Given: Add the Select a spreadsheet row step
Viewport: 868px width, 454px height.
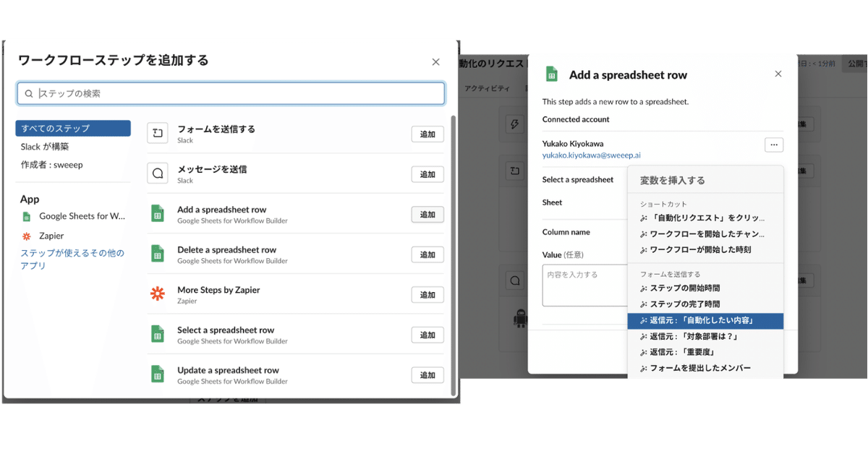Looking at the screenshot, I should [427, 335].
